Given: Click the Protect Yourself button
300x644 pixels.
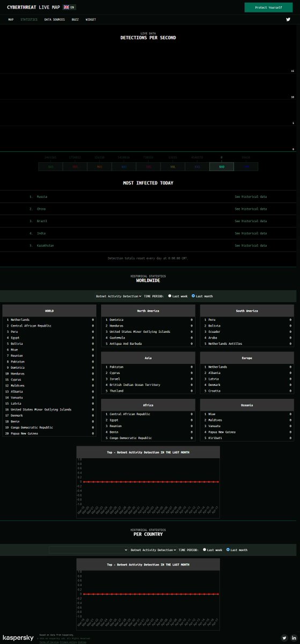Looking at the screenshot, I should 268,8.
